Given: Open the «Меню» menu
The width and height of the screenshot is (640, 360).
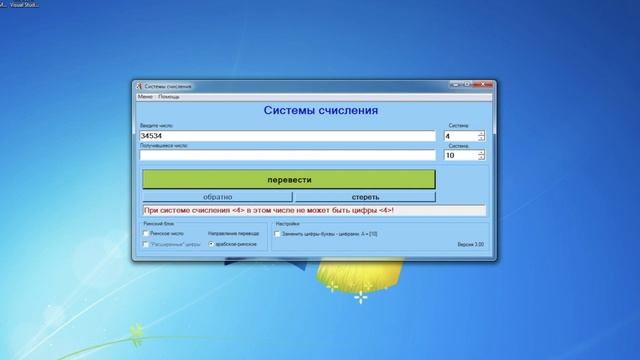Looking at the screenshot, I should coord(145,97).
